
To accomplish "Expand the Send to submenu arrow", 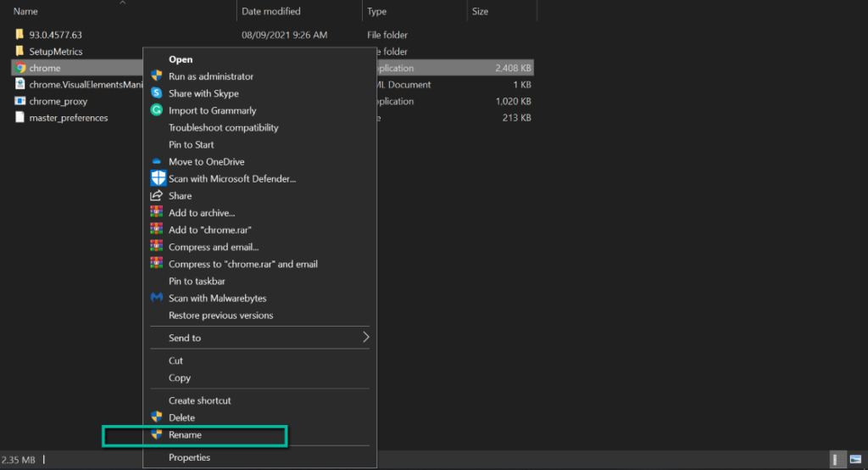I will [x=365, y=338].
